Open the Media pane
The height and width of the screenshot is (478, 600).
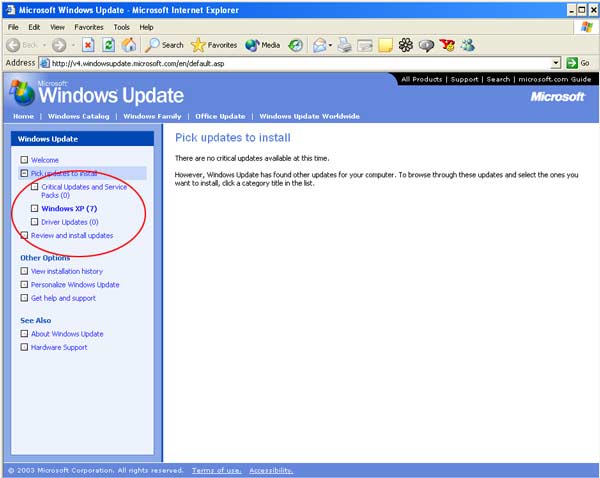[x=262, y=45]
